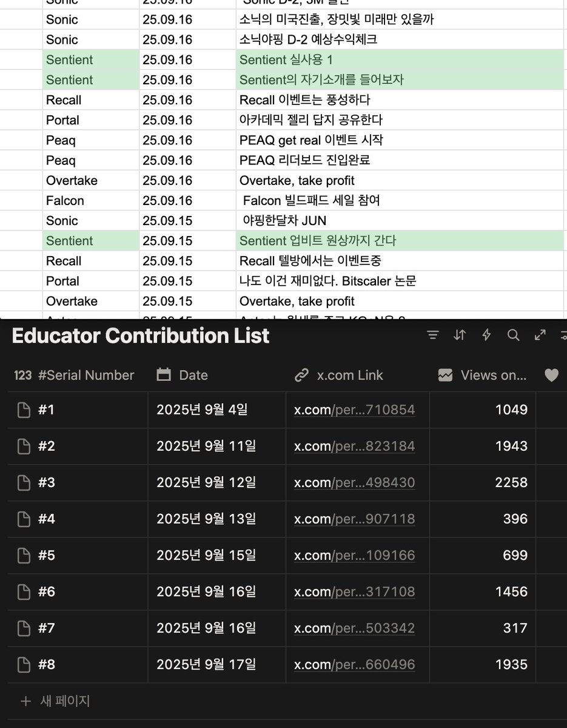Select the date cell 2025년 9월 12일
Viewport: 567px width, 728px height.
[217, 483]
